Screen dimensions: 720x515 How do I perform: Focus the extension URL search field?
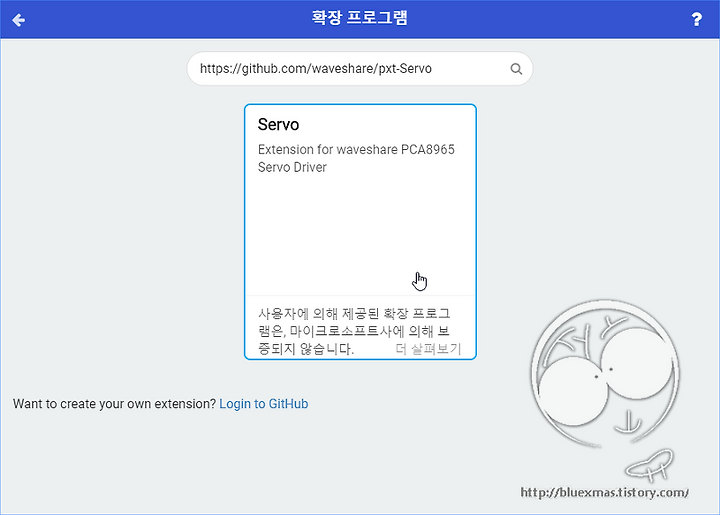[360, 69]
